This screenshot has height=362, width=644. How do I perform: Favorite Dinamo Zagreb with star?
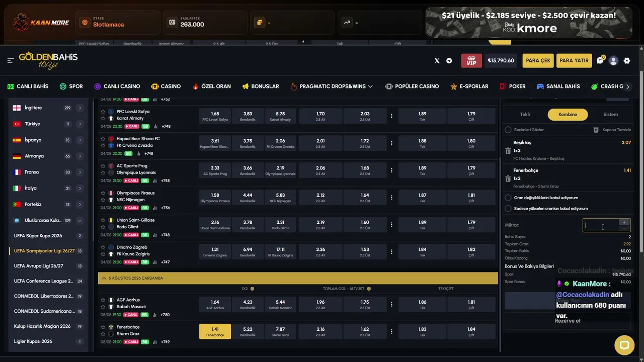pos(103,247)
